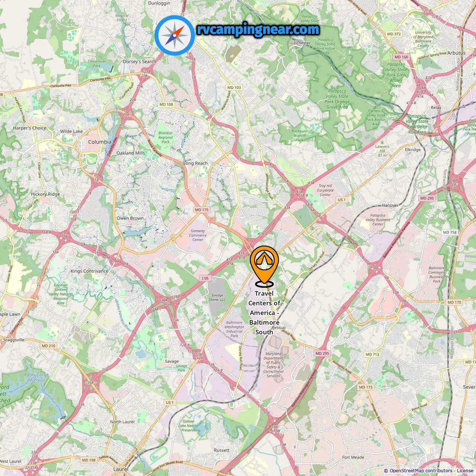This screenshot has height=476, width=476.
Task: Click the Travel Centers of America label
Action: coord(264,313)
